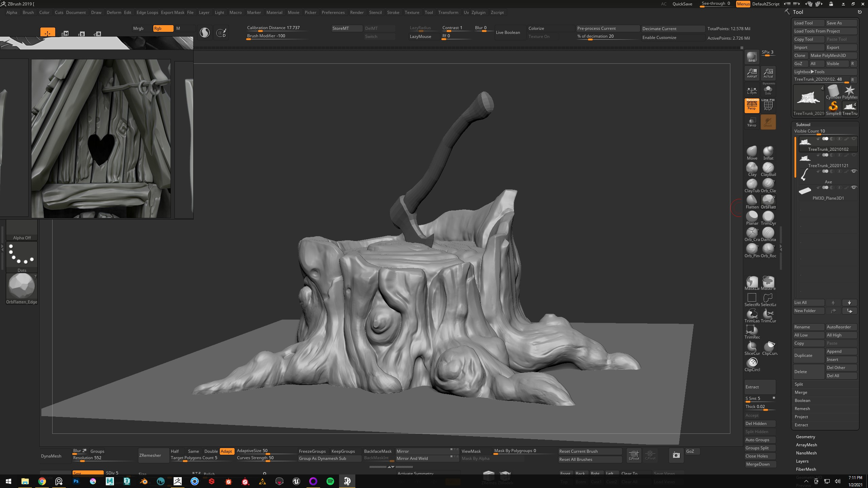Viewport: 868px width, 488px height.
Task: Select the ClayBuildup brush
Action: [768, 169]
